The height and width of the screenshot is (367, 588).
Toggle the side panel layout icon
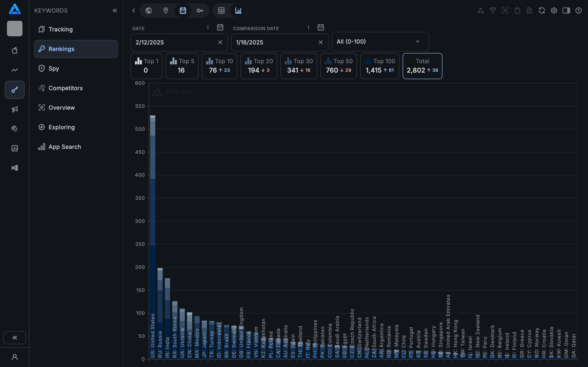[x=566, y=10]
